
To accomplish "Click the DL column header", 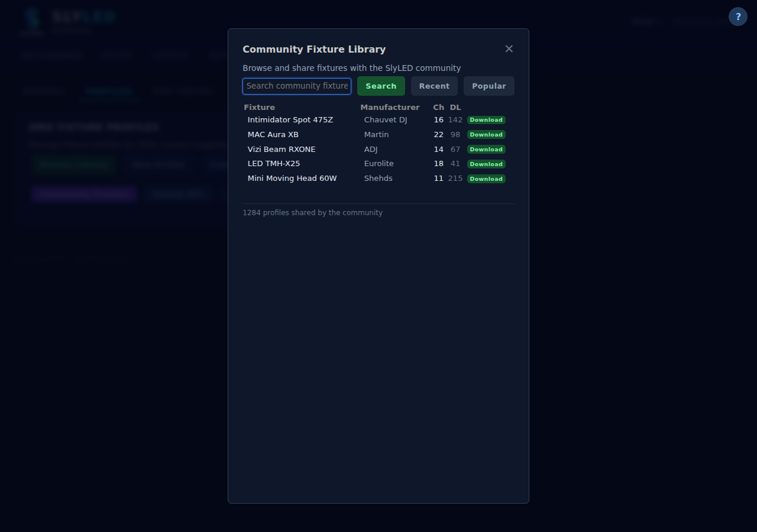I will point(455,108).
